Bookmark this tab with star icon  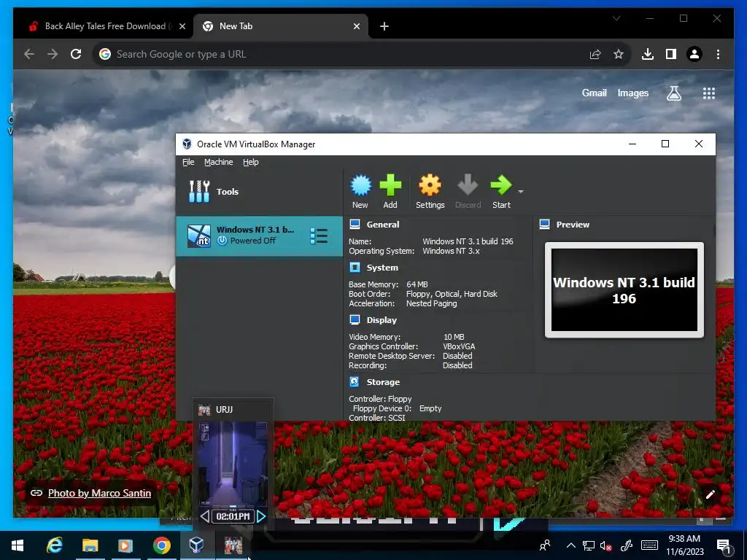pos(619,54)
